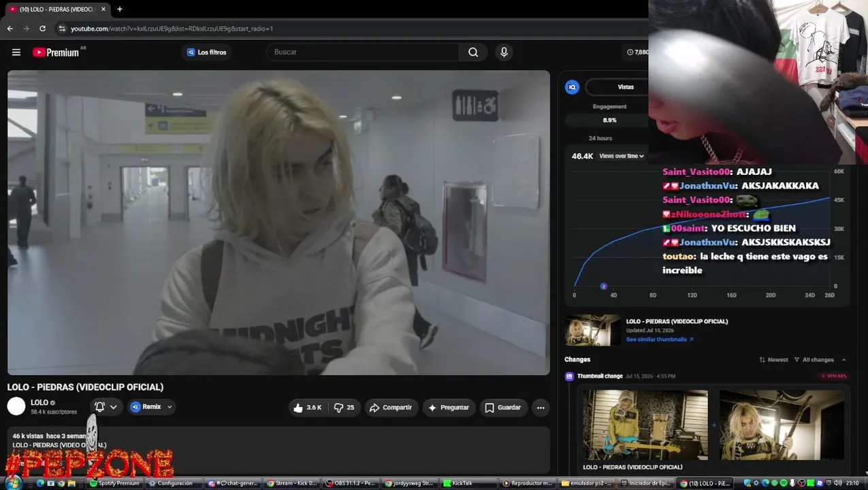
Task: Click the 7,880 clock counter icon
Action: point(630,52)
